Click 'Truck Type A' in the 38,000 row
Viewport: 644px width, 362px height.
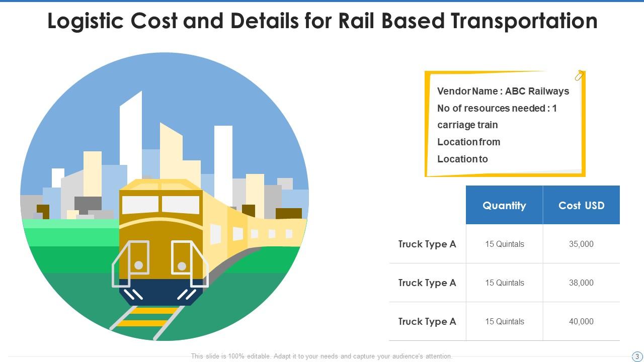click(x=427, y=283)
